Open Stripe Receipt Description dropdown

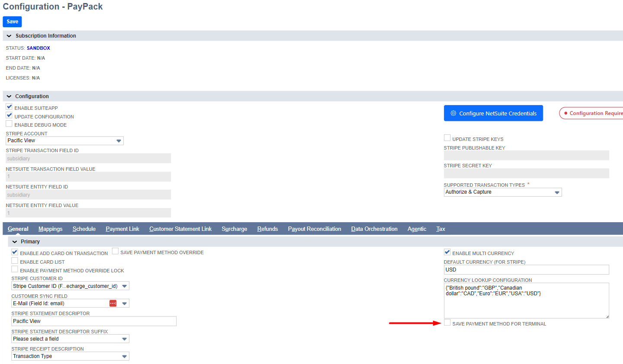70,356
